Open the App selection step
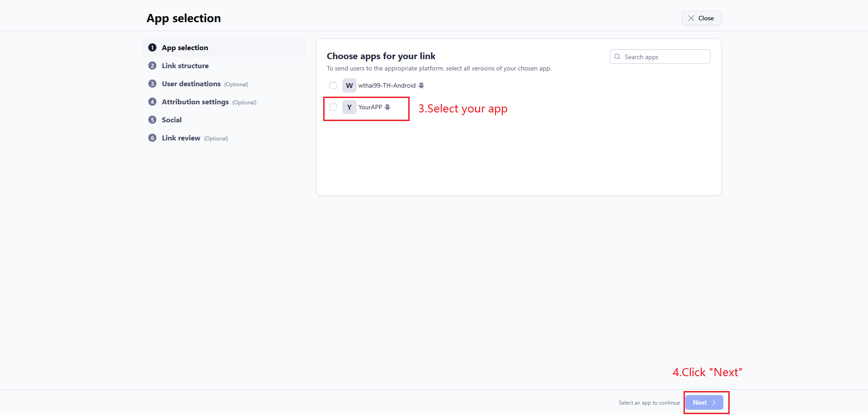 [224, 47]
